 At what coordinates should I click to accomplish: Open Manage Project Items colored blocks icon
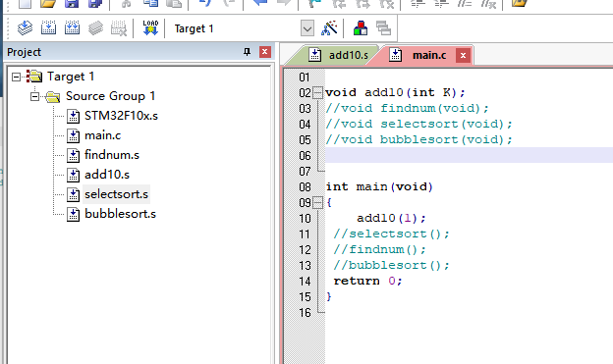[361, 28]
